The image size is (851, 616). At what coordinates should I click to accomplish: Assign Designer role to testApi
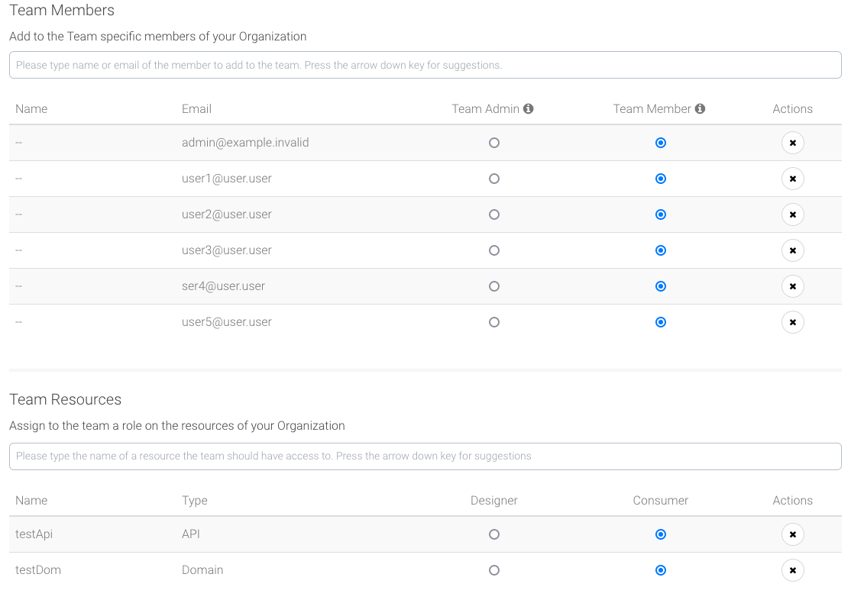tap(494, 534)
